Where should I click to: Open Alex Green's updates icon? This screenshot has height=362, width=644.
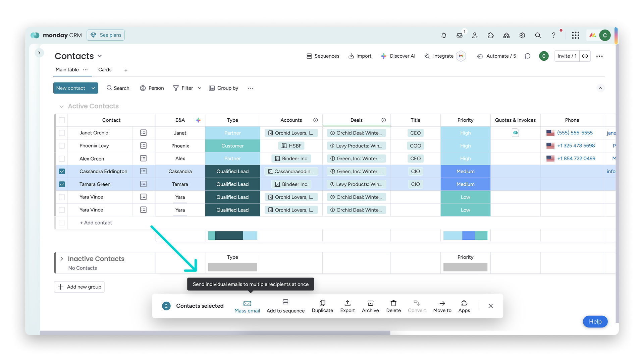click(x=144, y=158)
